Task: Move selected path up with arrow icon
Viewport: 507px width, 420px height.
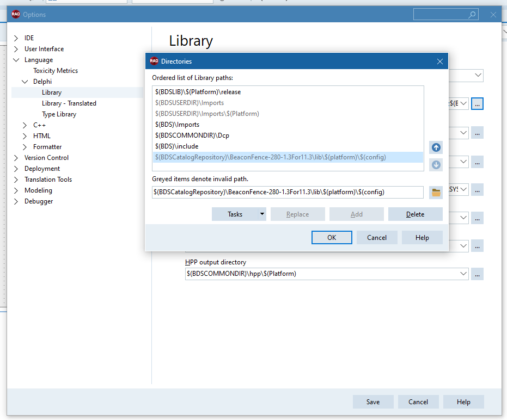Action: point(436,147)
